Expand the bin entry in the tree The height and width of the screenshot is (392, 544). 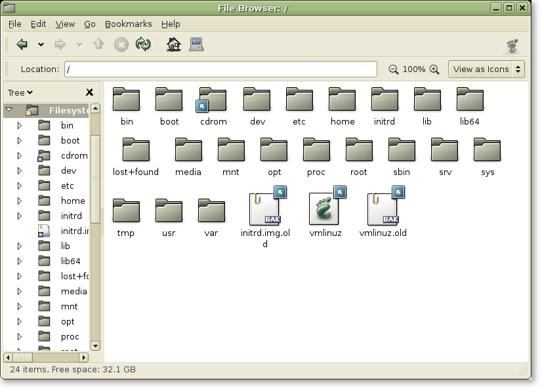click(x=20, y=125)
